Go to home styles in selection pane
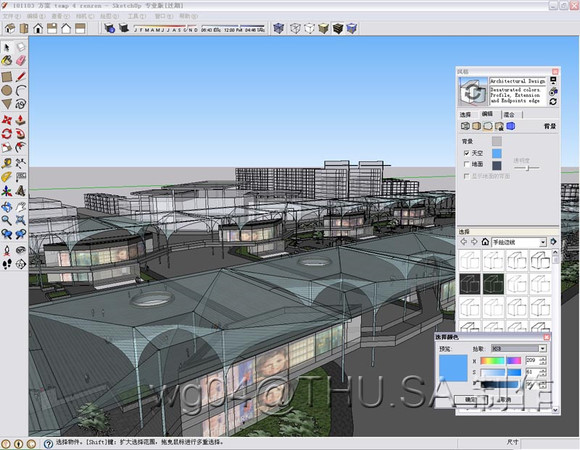580x450 pixels. (485, 242)
